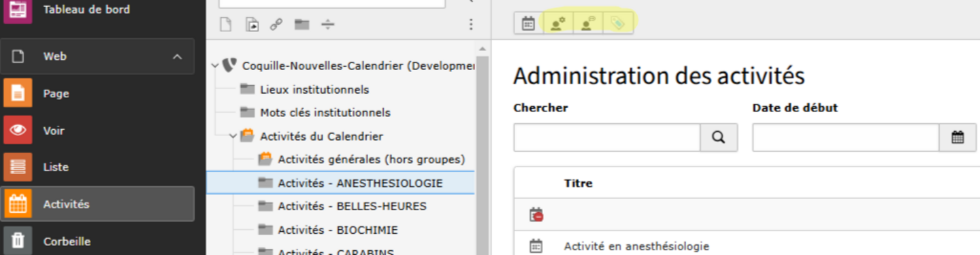
Task: Open the Date de début calendar picker
Action: tap(958, 137)
